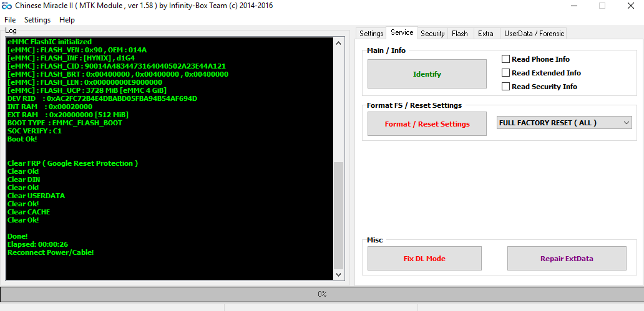Click the FLASH_VEN log line
The image size is (644, 311).
pyautogui.click(x=77, y=50)
